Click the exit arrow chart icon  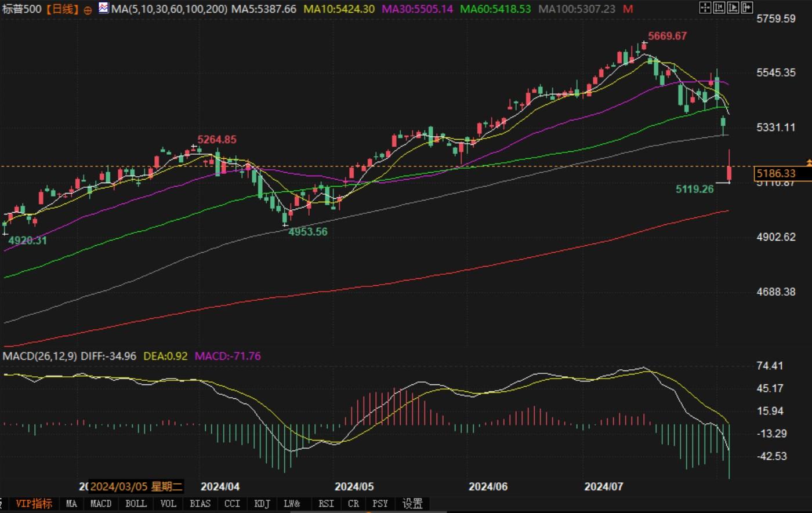pos(746,8)
